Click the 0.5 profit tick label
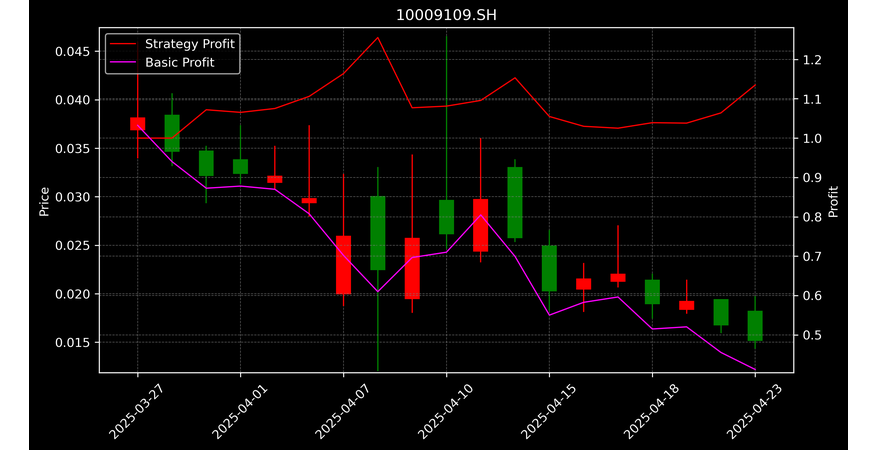This screenshot has width=878, height=450. (x=811, y=335)
